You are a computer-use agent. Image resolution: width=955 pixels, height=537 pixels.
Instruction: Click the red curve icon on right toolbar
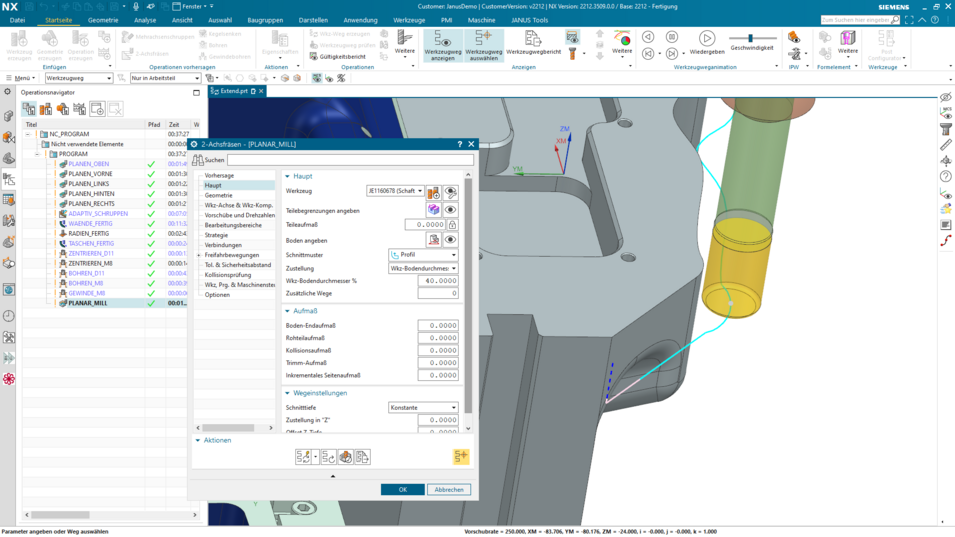tap(945, 241)
